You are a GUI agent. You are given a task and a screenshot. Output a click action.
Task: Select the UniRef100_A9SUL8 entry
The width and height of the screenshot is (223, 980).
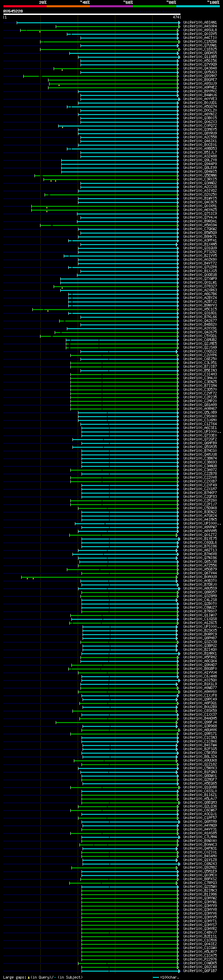tap(200, 30)
